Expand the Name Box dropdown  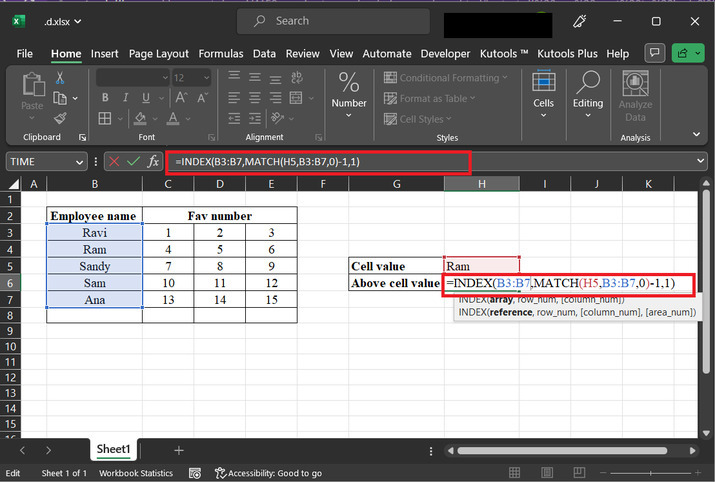click(x=80, y=161)
